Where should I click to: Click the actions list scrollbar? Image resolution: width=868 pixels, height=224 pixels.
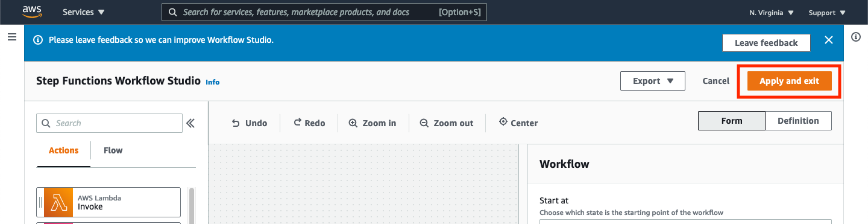pyautogui.click(x=192, y=205)
